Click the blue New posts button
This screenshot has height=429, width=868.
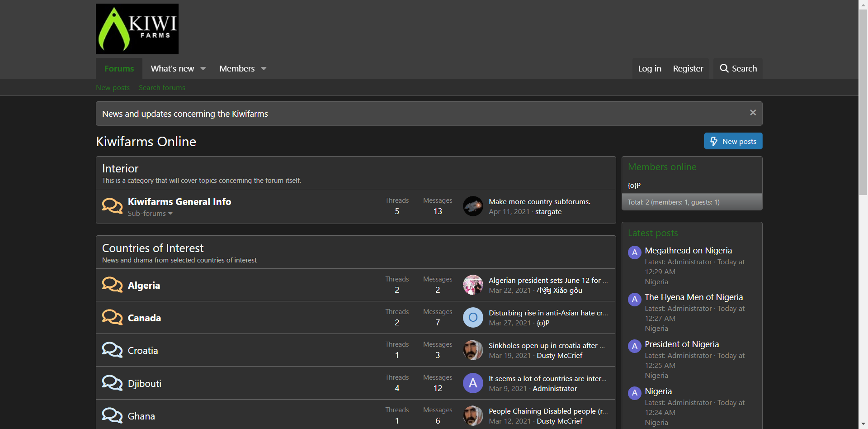coord(733,141)
